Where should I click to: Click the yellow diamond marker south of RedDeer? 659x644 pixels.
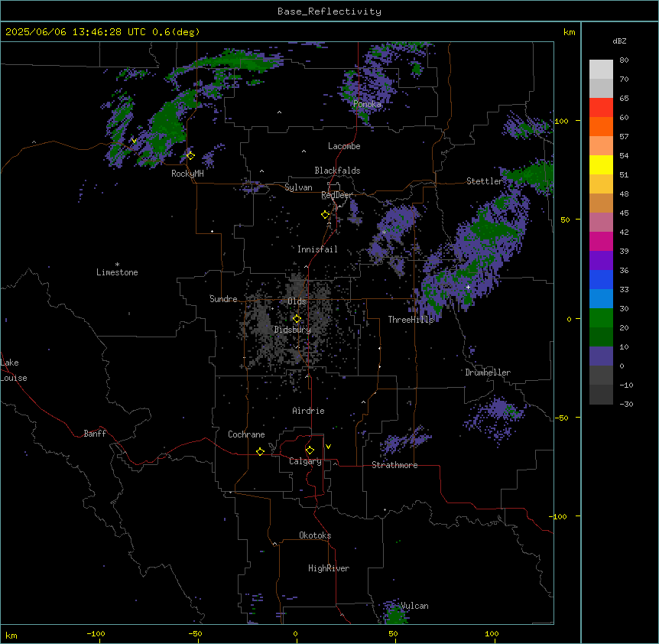point(325,215)
